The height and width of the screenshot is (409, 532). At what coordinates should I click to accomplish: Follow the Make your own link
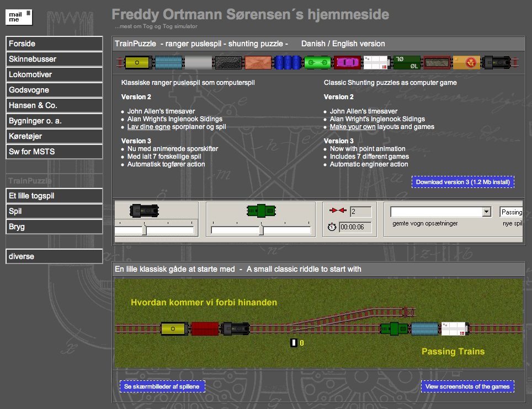click(x=352, y=127)
